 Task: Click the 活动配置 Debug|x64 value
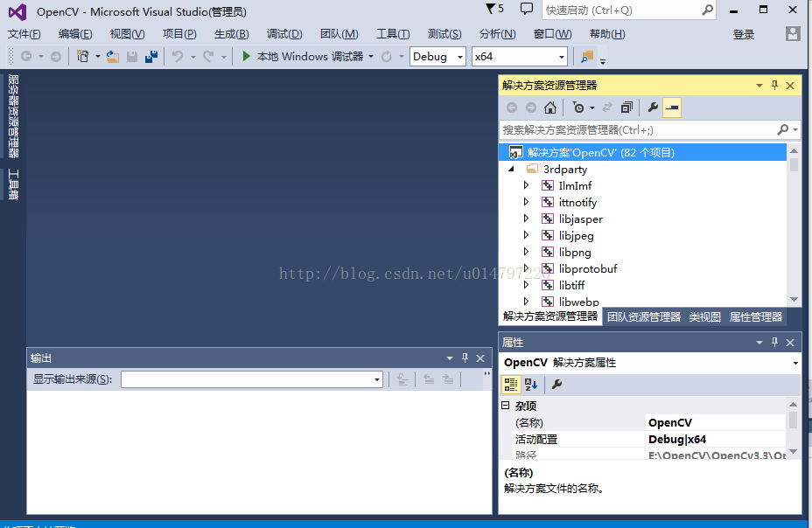tap(715, 439)
